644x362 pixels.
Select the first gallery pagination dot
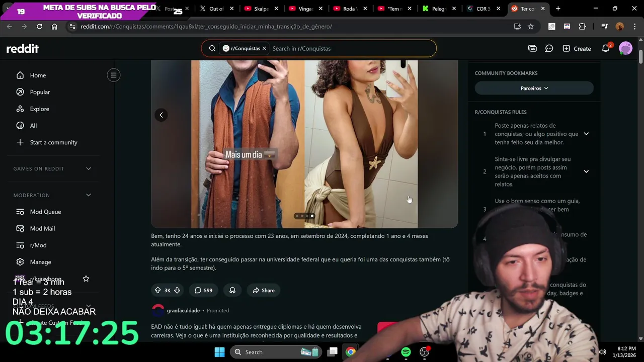tap(297, 216)
